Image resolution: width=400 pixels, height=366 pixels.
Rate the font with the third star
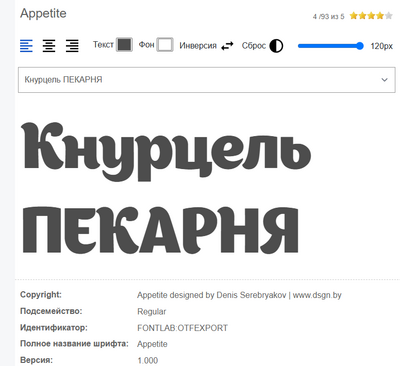click(x=371, y=16)
